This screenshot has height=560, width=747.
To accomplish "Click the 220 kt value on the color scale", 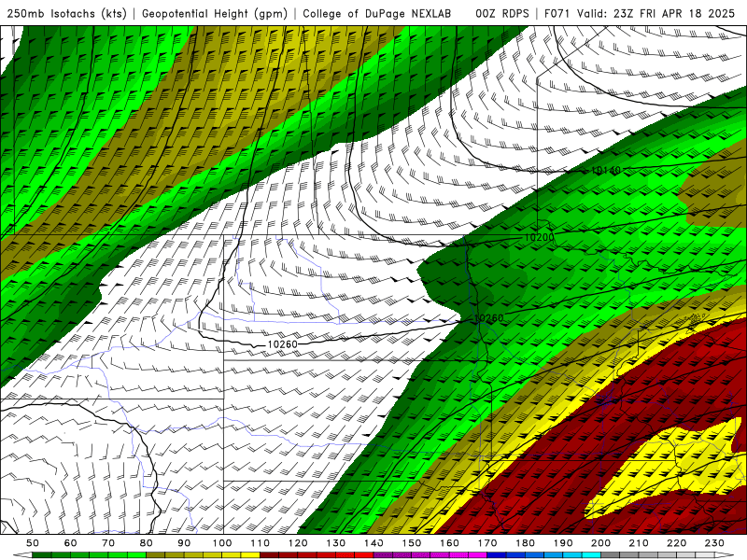I will point(676,543).
